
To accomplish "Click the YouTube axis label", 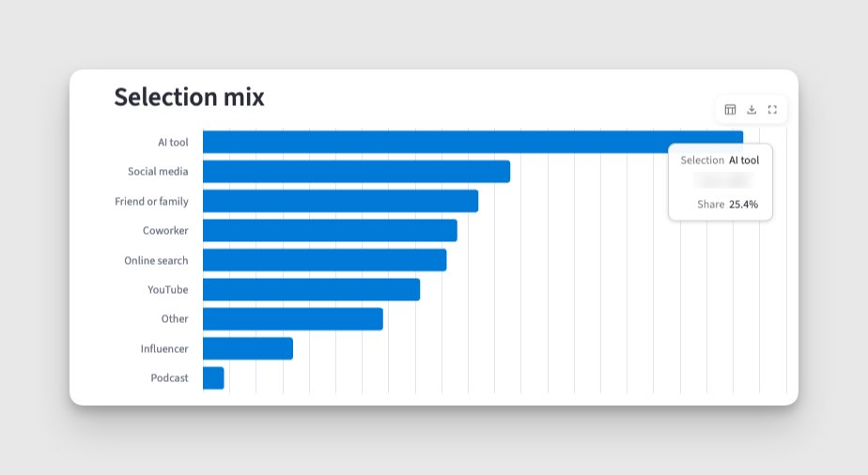I will [x=168, y=290].
